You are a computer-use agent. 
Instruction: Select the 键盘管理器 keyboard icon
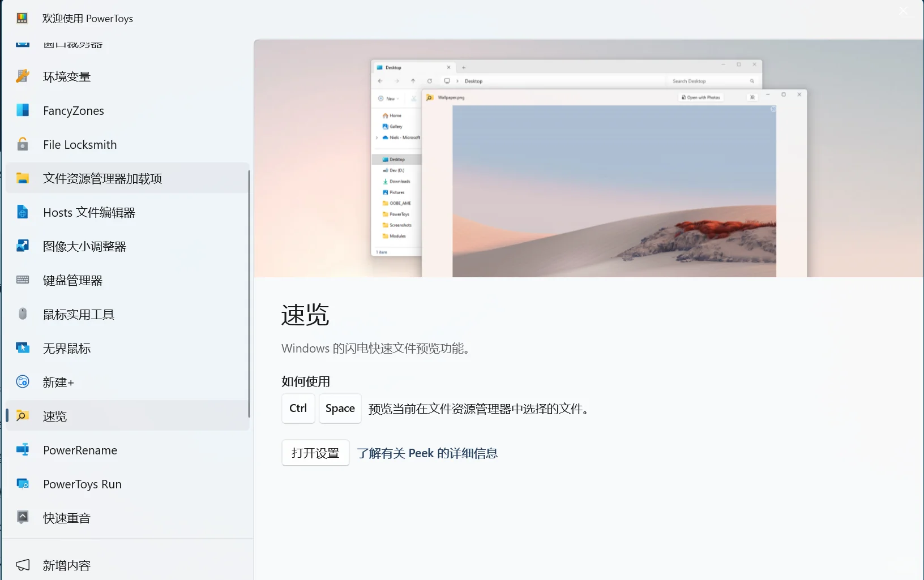coord(23,280)
